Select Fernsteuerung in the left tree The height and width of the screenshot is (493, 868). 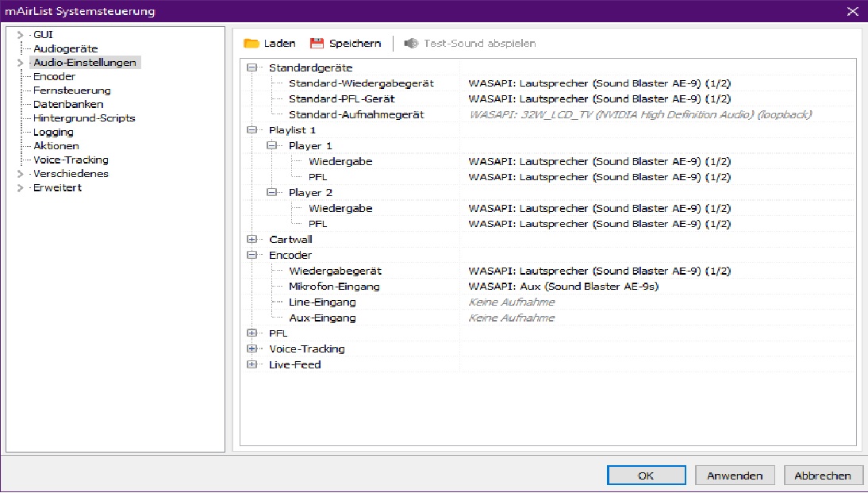[x=71, y=91]
